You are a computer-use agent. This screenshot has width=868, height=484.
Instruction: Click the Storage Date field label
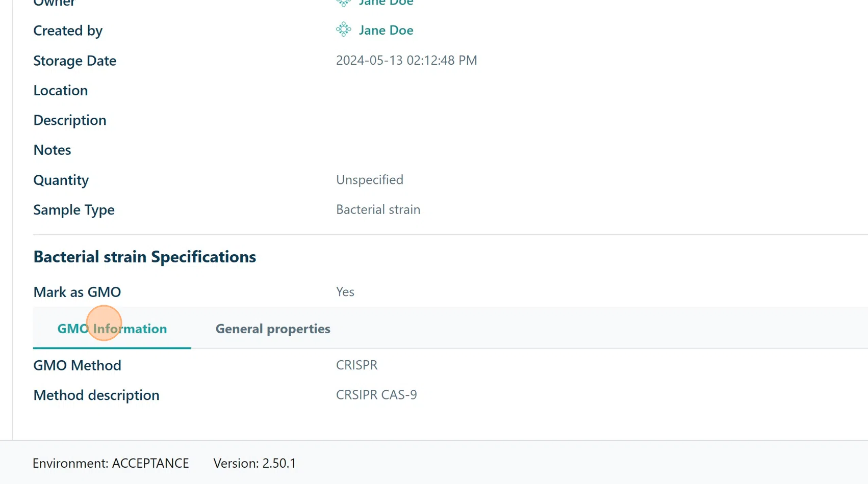74,61
